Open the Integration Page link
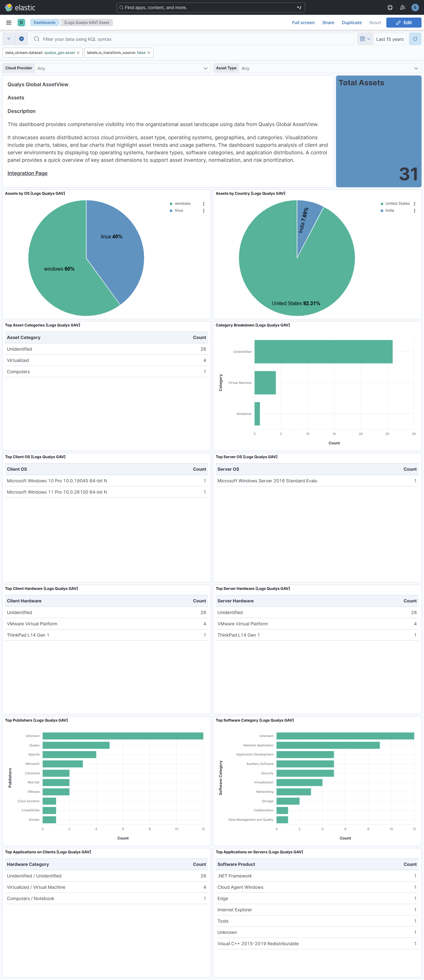424x980 pixels. point(27,173)
